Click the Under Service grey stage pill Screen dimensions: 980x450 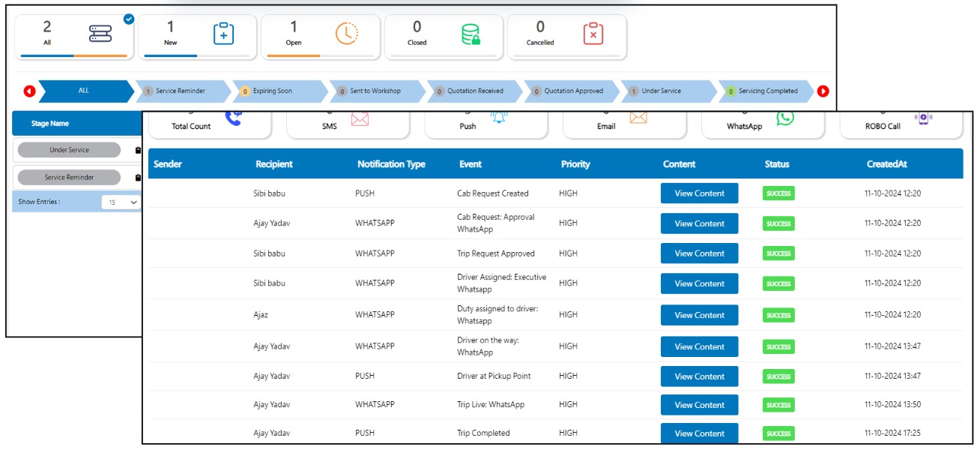(x=69, y=150)
